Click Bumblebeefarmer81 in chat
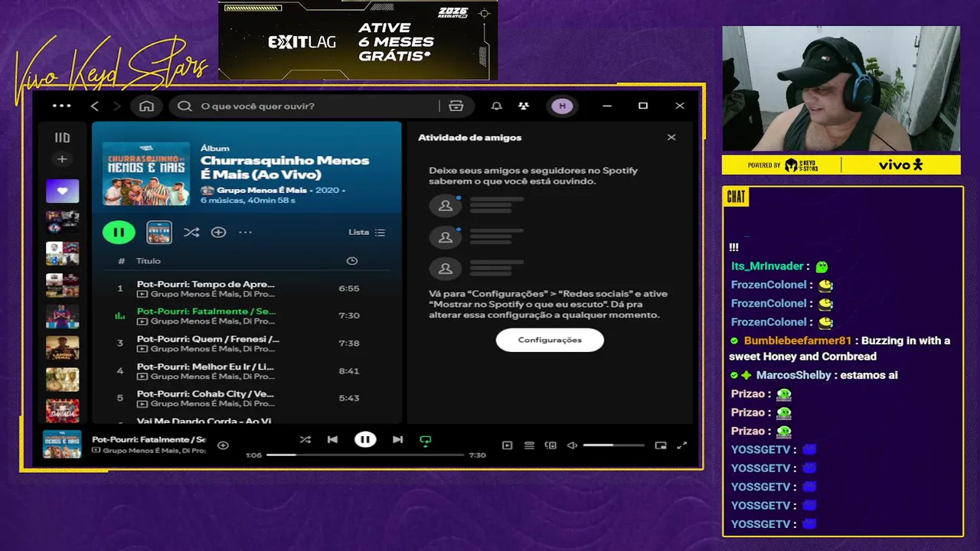Image resolution: width=980 pixels, height=551 pixels. point(798,341)
